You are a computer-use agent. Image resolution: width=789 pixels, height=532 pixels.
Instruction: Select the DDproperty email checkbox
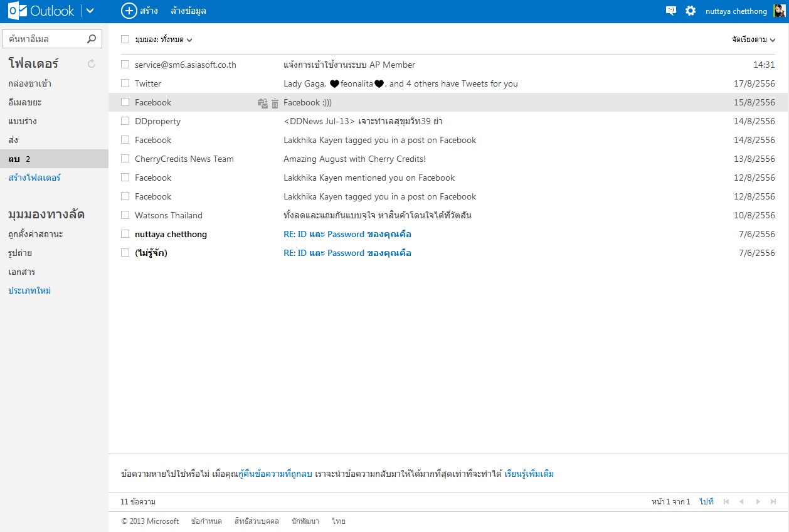click(125, 121)
